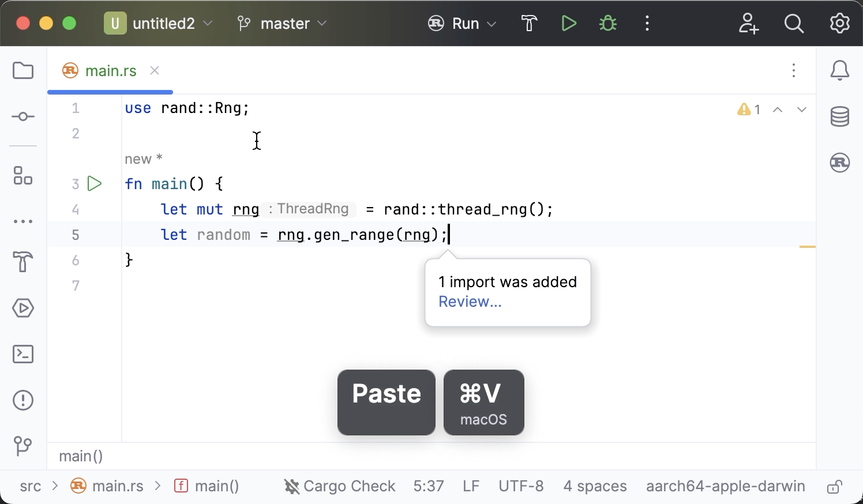Open the Structure panel icon in the sidebar
The width and height of the screenshot is (863, 504).
[23, 176]
